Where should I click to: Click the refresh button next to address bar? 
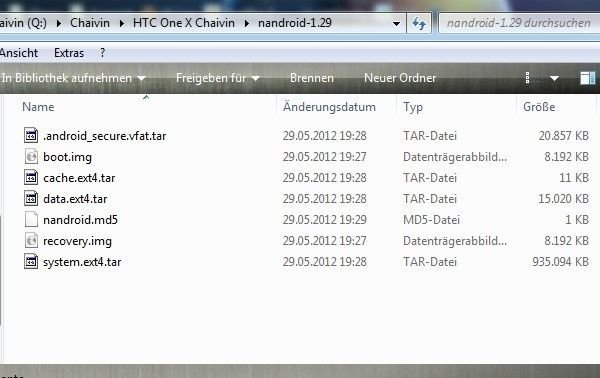pyautogui.click(x=419, y=23)
